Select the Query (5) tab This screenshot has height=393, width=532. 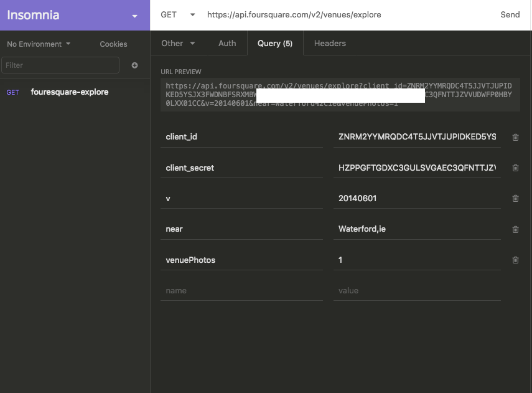coord(275,44)
